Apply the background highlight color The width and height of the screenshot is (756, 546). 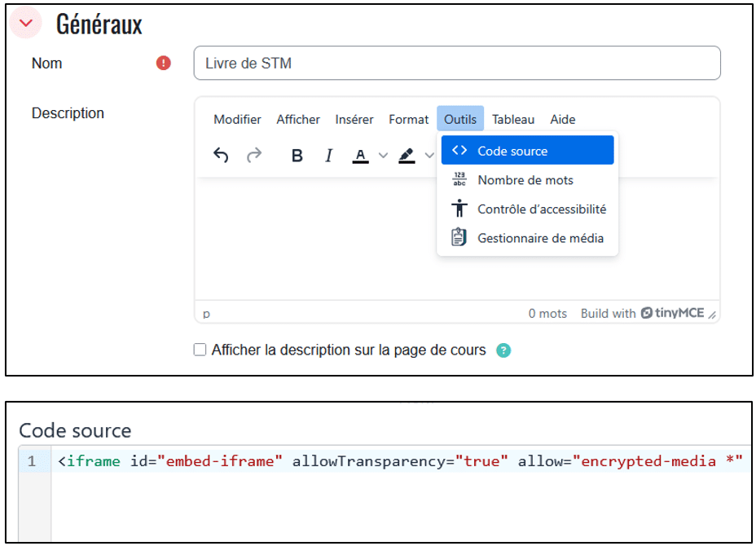[407, 156]
